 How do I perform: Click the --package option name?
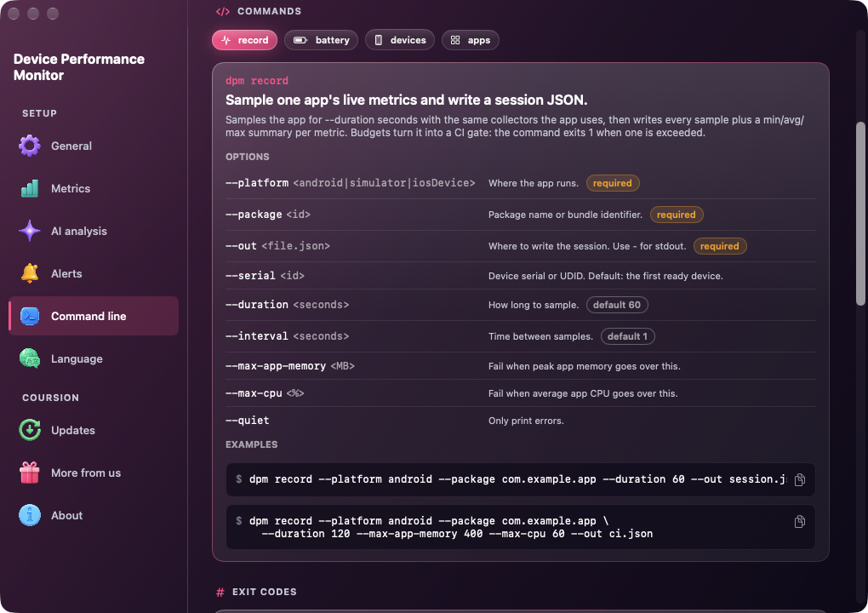[x=254, y=215]
